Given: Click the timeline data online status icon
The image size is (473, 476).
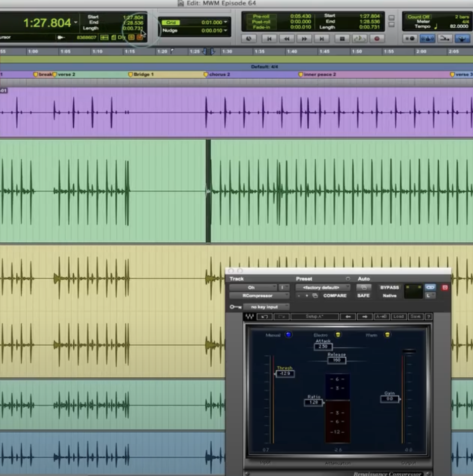Looking at the screenshot, I should pyautogui.click(x=104, y=37).
